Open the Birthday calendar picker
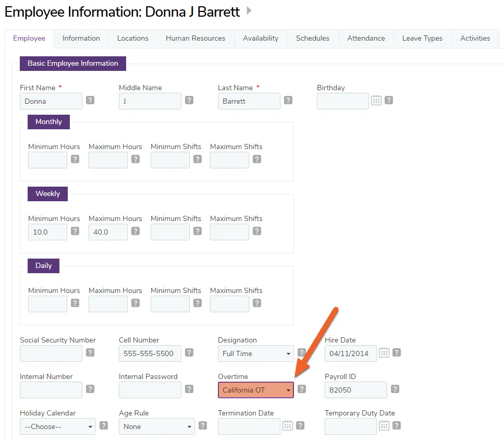504x440 pixels. 376,100
